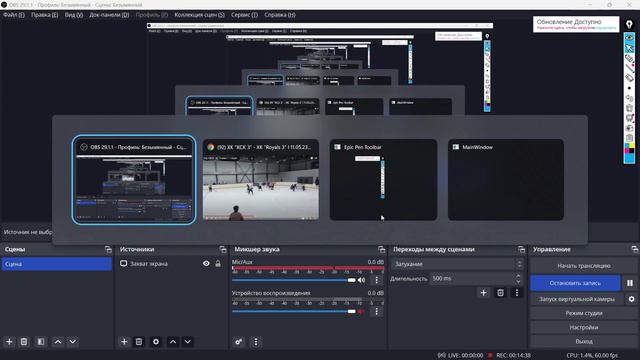Open advanced audio properties gears icon
The width and height of the screenshot is (640, 360).
(x=239, y=342)
